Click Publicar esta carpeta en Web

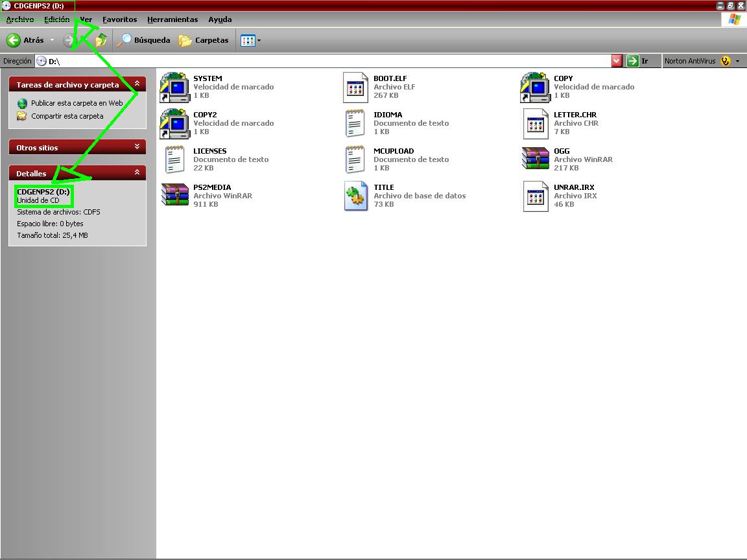pos(77,103)
